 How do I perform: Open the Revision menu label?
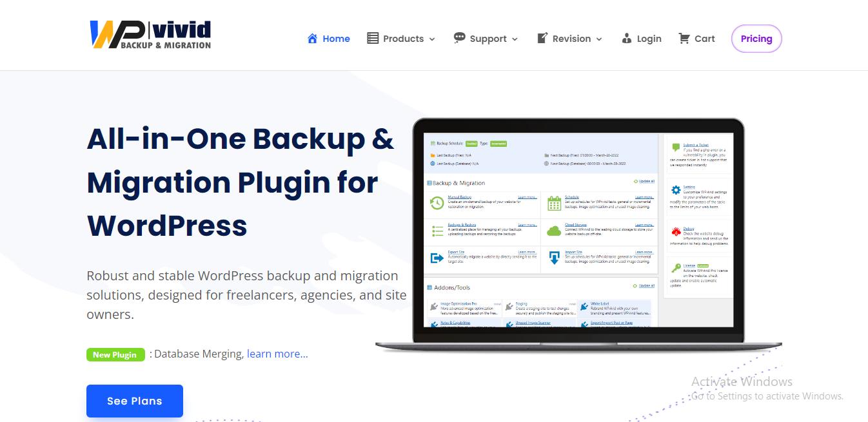(x=571, y=39)
